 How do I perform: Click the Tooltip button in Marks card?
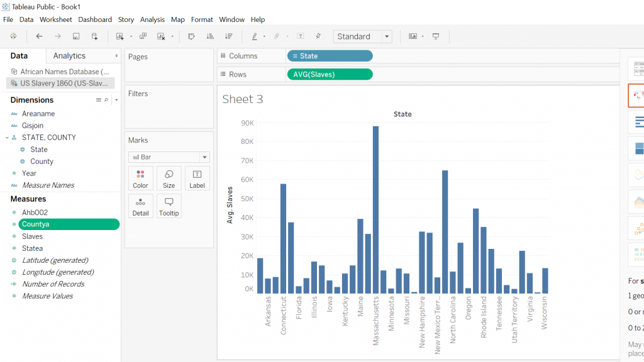point(169,206)
